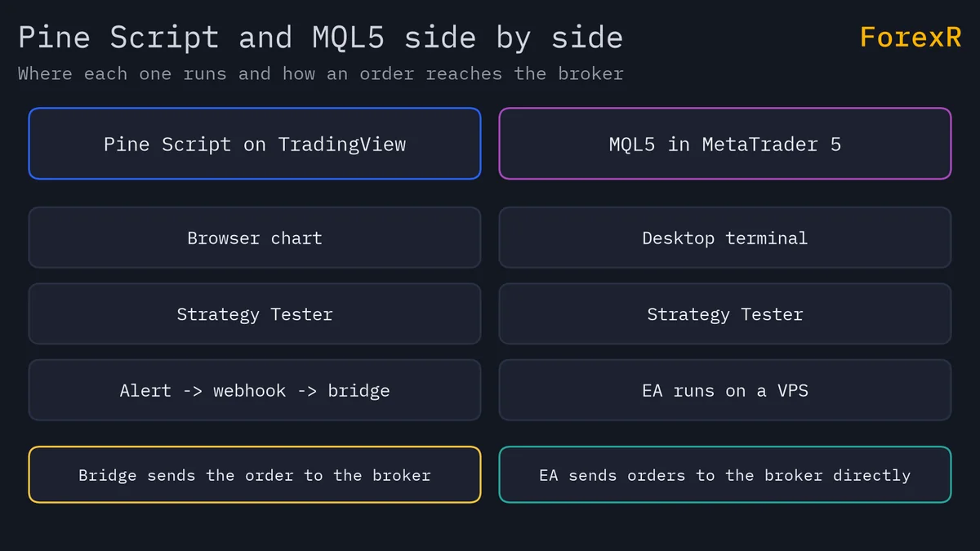Click the EA runs on a VPS box
The width and height of the screenshot is (980, 551).
pos(725,390)
